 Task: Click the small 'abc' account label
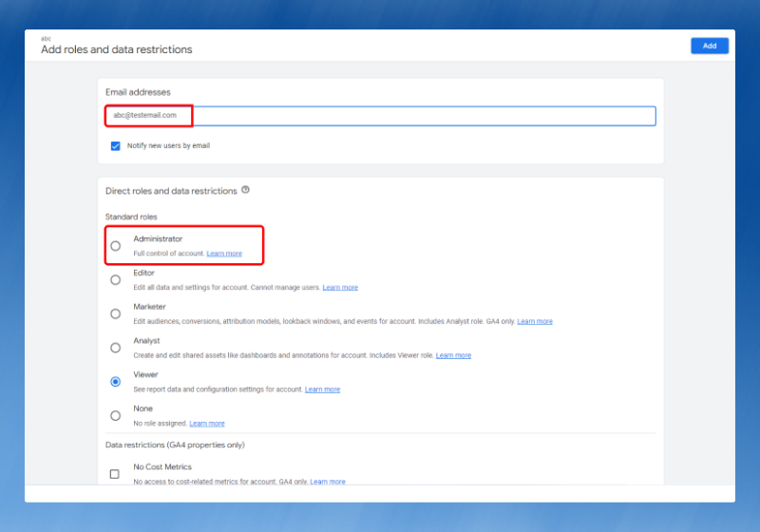pyautogui.click(x=46, y=38)
